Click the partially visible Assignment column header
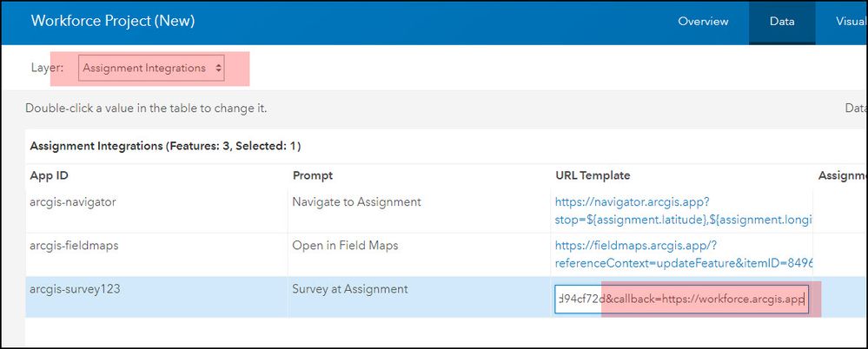The height and width of the screenshot is (349, 868). [842, 175]
